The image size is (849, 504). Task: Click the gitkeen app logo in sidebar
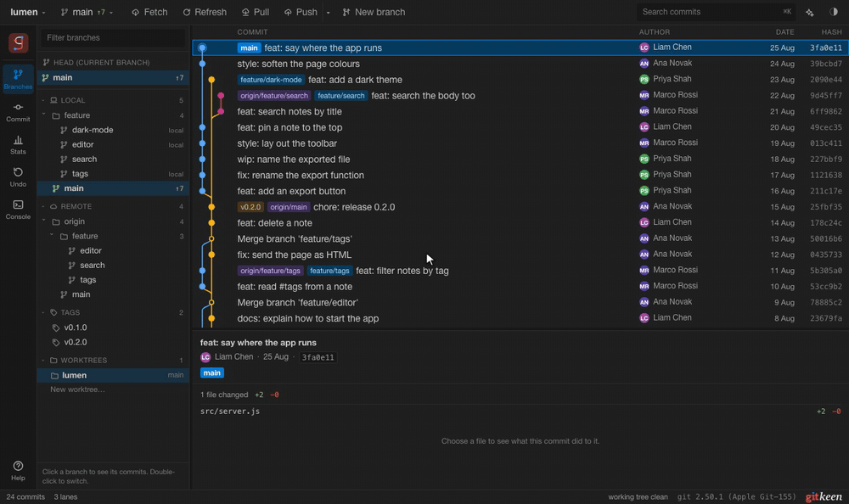coord(18,42)
